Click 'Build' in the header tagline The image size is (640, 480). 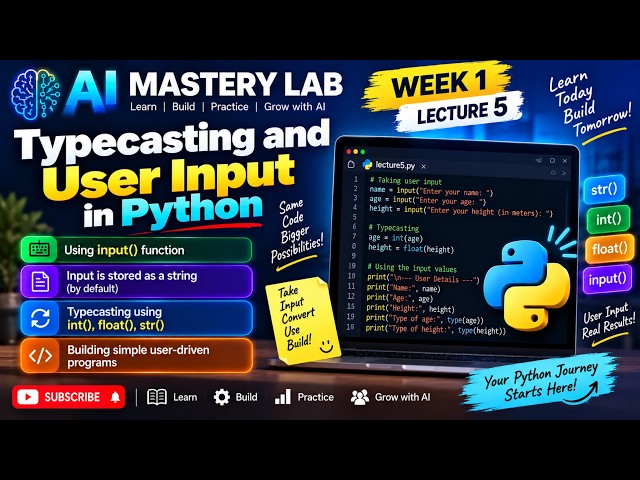pyautogui.click(x=183, y=107)
